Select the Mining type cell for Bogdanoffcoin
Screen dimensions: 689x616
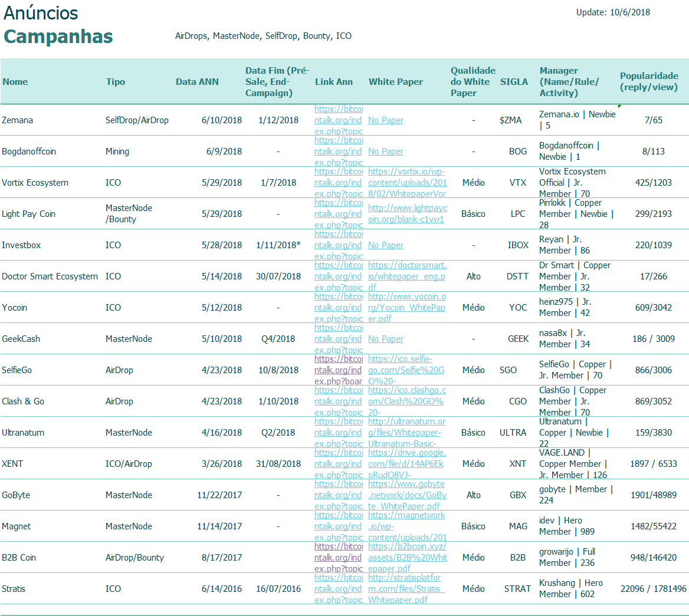[117, 151]
